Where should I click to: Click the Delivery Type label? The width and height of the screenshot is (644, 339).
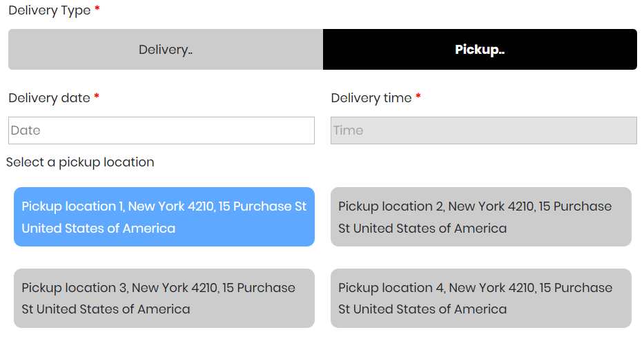[49, 11]
